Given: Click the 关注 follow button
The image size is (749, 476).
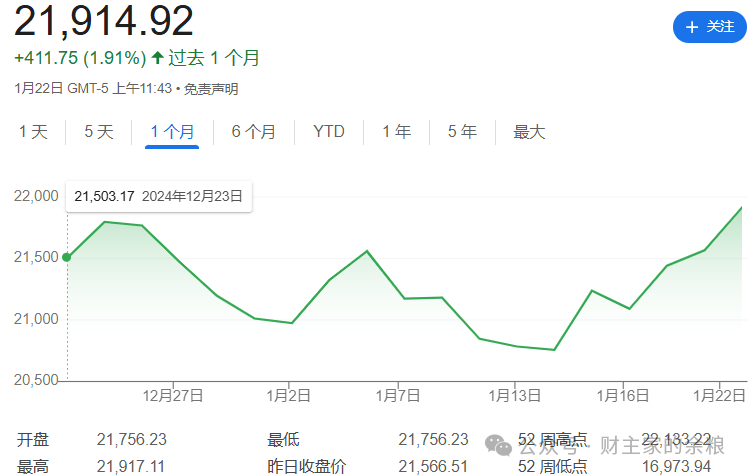Looking at the screenshot, I should (710, 27).
